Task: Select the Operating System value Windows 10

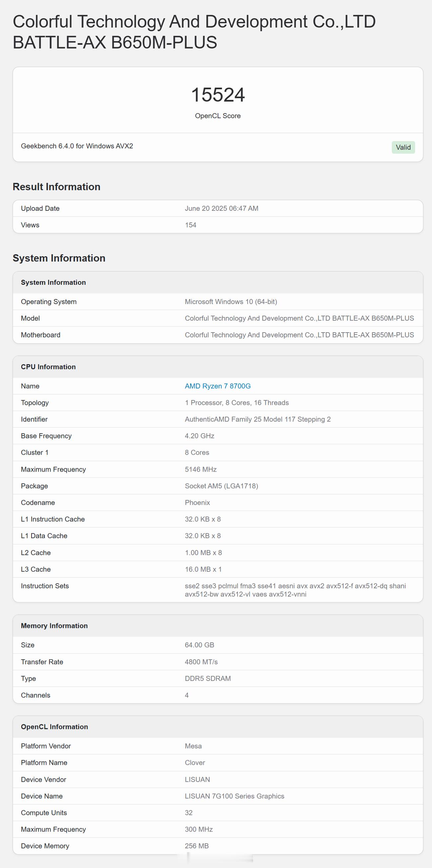Action: [231, 302]
